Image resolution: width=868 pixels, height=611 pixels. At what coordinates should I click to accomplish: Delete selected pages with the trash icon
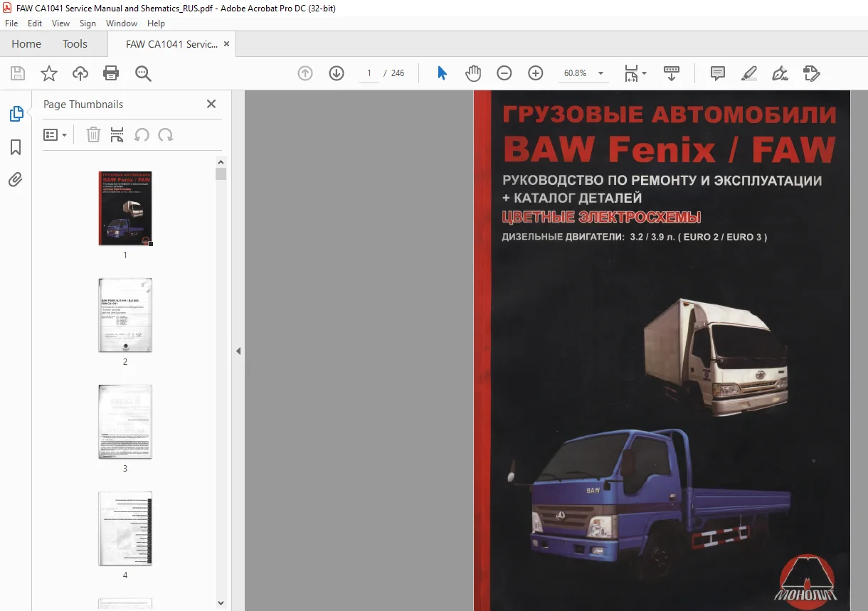coord(93,135)
